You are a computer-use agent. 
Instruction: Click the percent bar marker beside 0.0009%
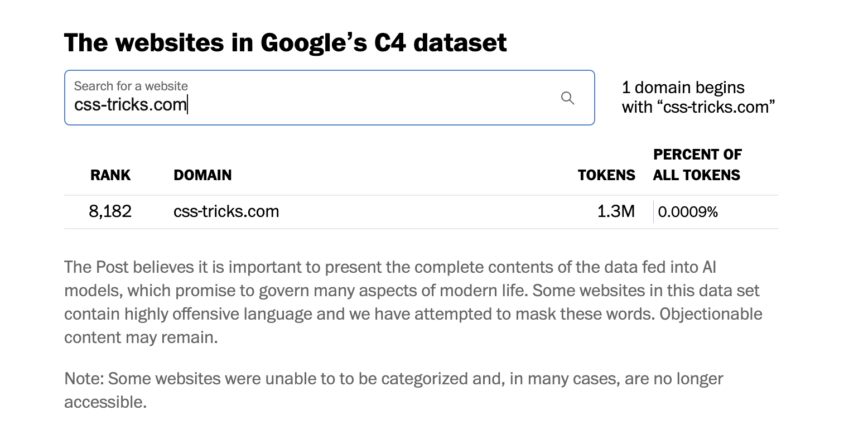click(654, 212)
